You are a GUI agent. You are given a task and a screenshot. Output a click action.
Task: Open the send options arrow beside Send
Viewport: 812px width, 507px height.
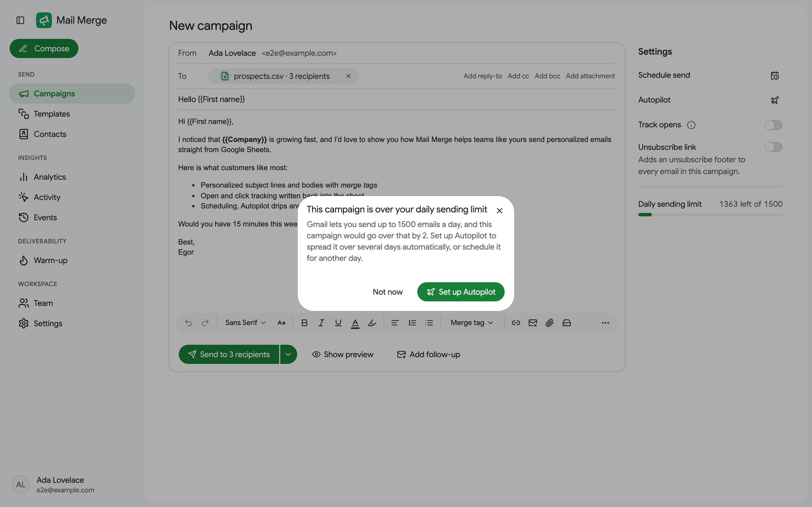288,354
